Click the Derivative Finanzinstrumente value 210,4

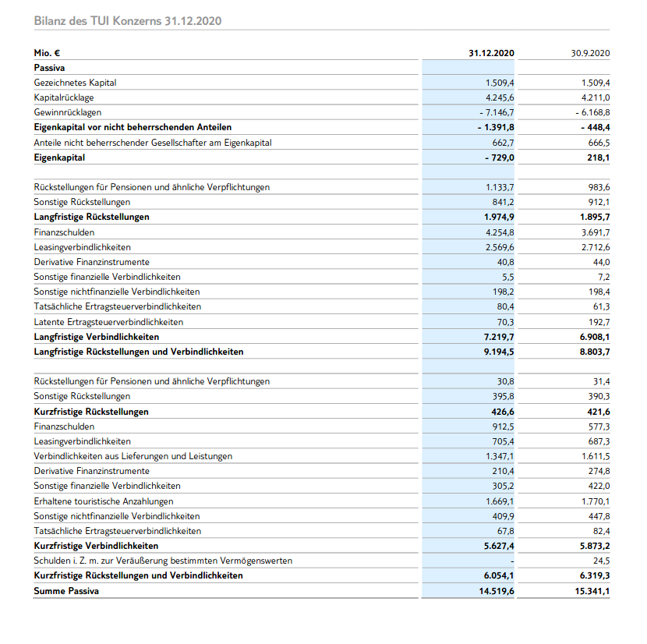[503, 471]
